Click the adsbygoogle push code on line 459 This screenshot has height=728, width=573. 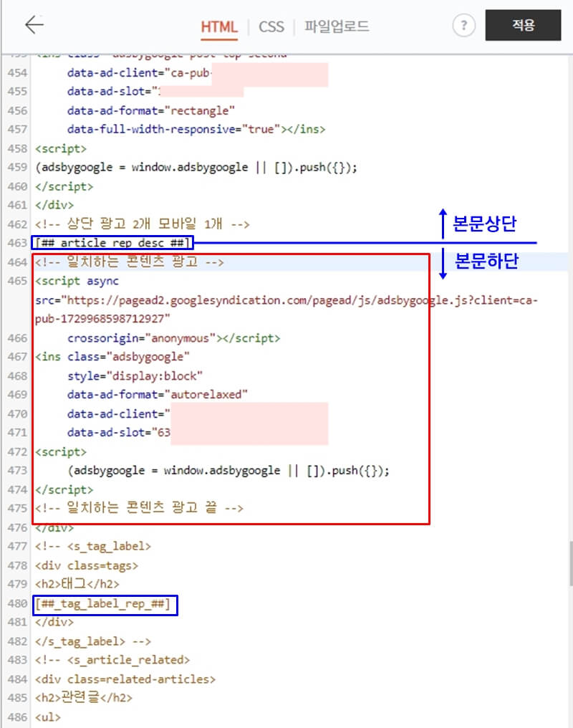[x=196, y=167]
